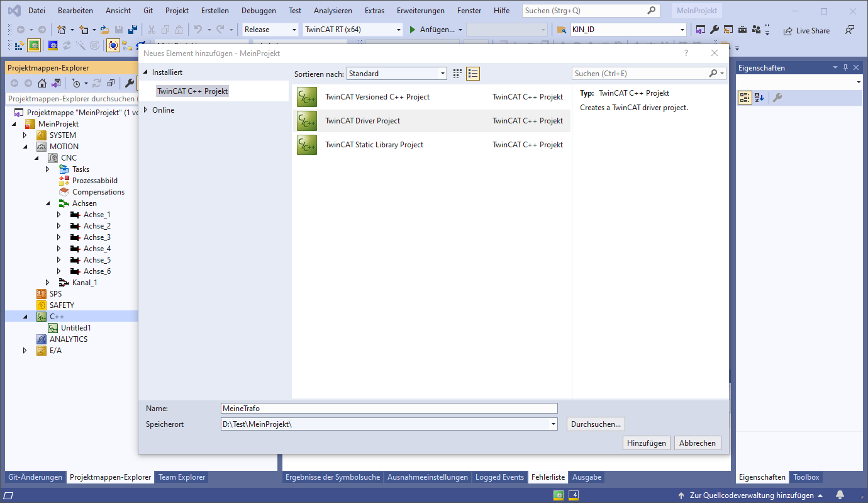868x503 pixels.
Task: Click the Find in Files folder icon
Action: click(x=562, y=30)
